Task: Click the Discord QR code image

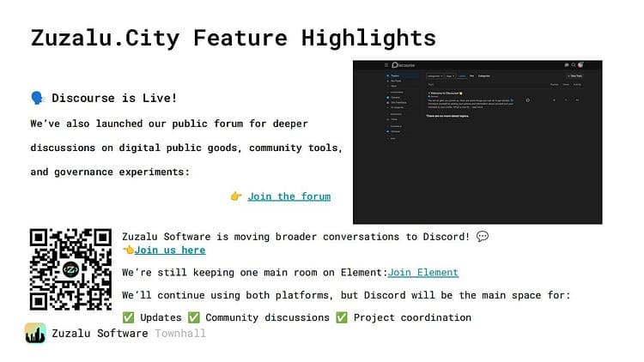Action: click(x=70, y=269)
